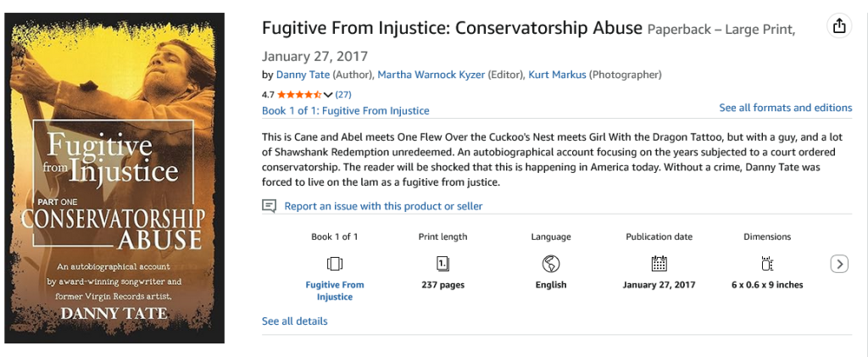Image resolution: width=868 pixels, height=357 pixels.
Task: Open Fugitive From Injustice series detail link
Action: click(x=335, y=291)
